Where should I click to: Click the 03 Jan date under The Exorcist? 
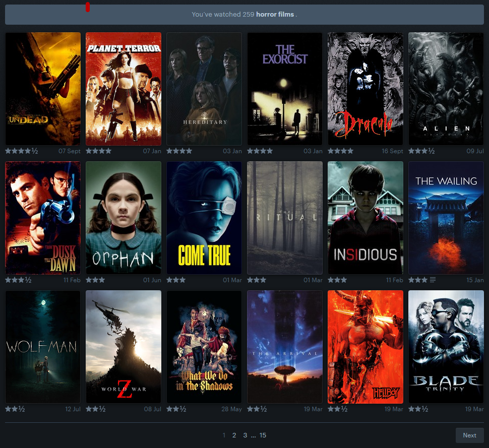[x=313, y=151]
